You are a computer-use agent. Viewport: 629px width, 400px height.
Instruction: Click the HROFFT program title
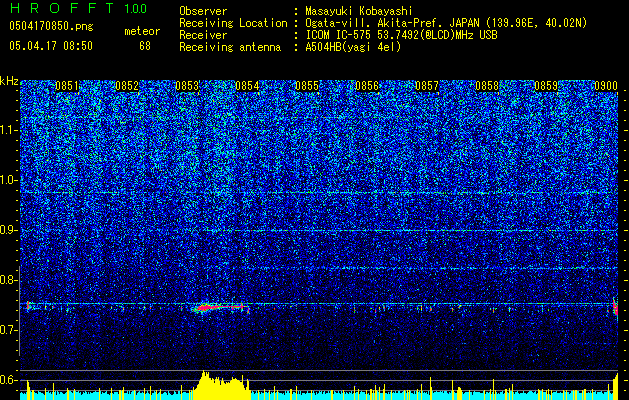coord(61,8)
